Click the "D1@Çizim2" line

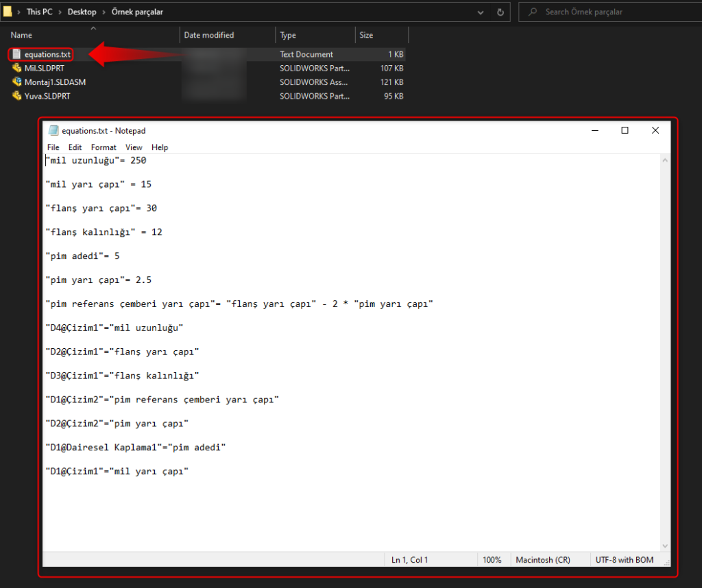click(162, 400)
